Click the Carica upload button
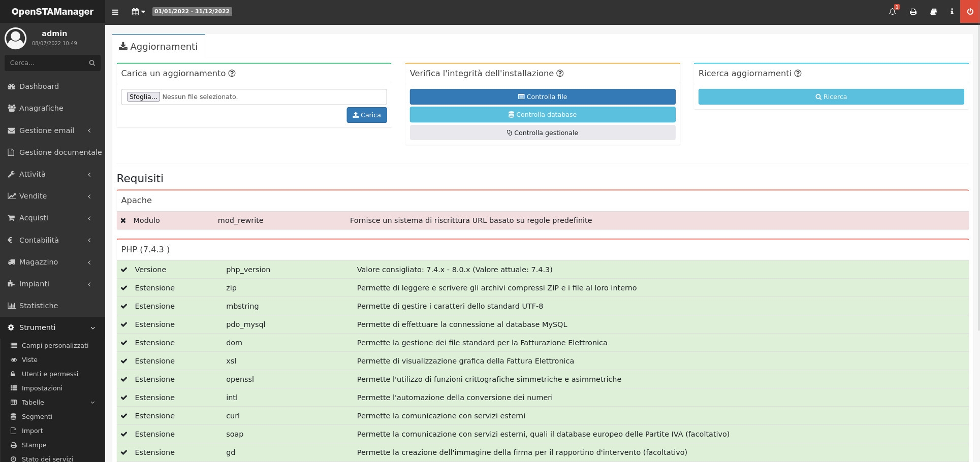 point(366,115)
